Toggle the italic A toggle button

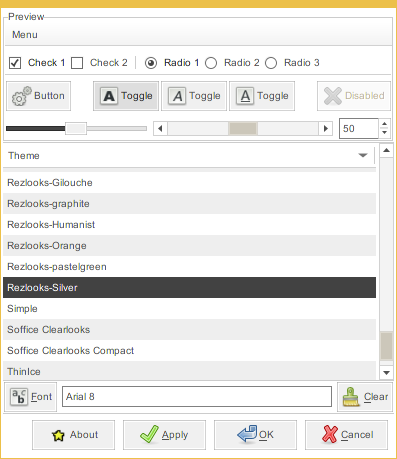point(194,96)
